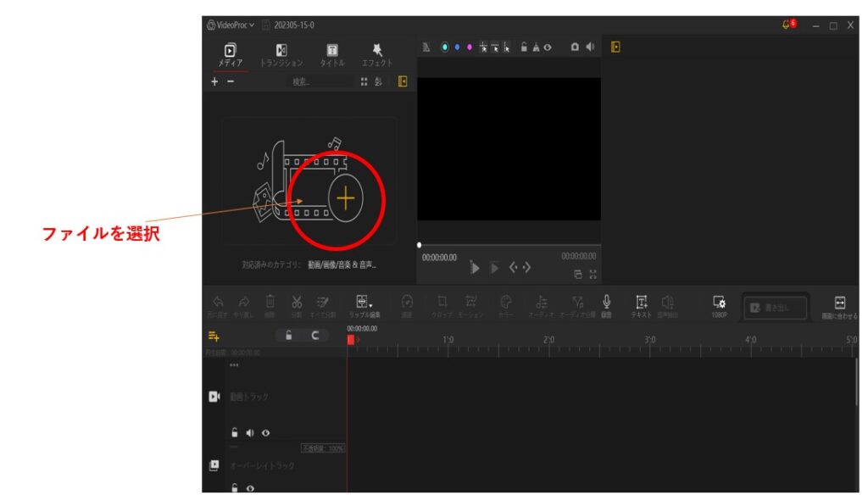868x495 pixels.
Task: Click the yellow add track icon
Action: point(214,336)
